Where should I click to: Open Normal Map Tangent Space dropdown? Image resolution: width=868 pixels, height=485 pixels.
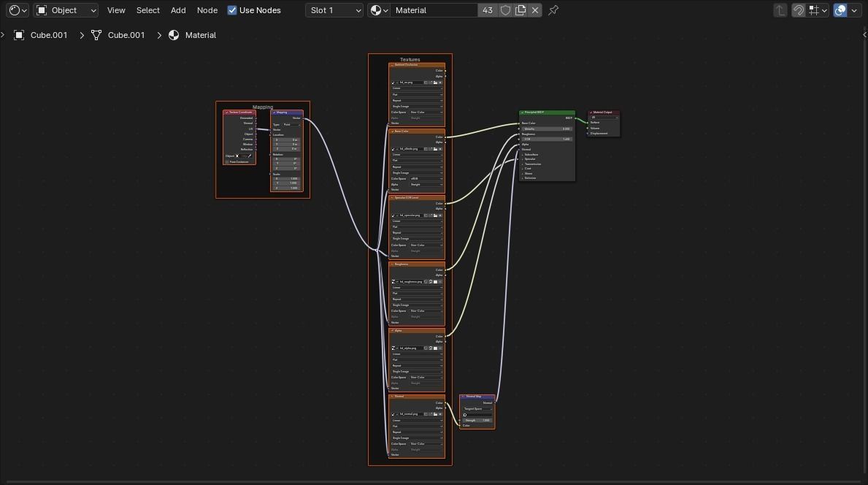477,408
